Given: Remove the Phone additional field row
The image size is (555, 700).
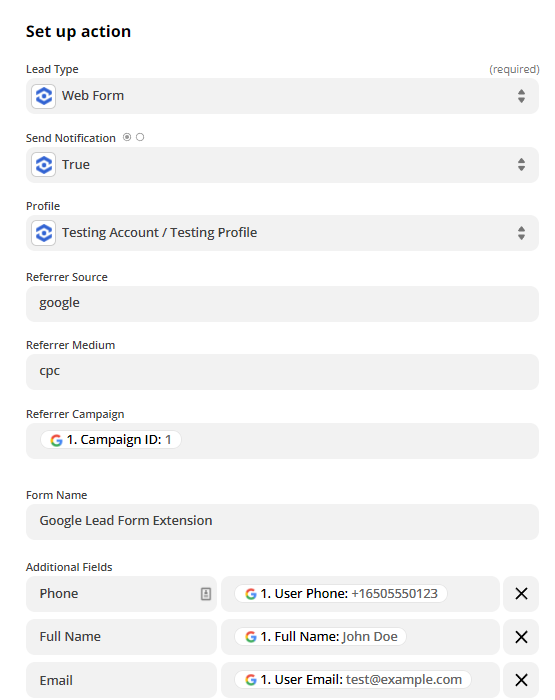Looking at the screenshot, I should click(521, 594).
